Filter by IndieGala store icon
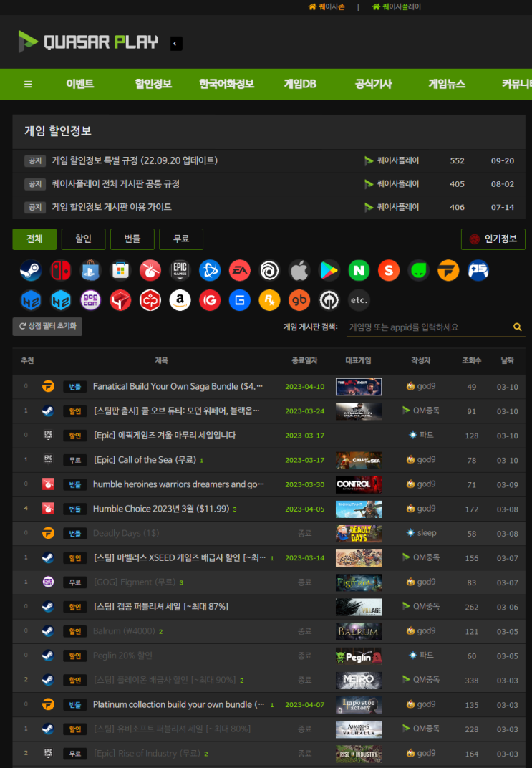The width and height of the screenshot is (532, 768). 210,300
